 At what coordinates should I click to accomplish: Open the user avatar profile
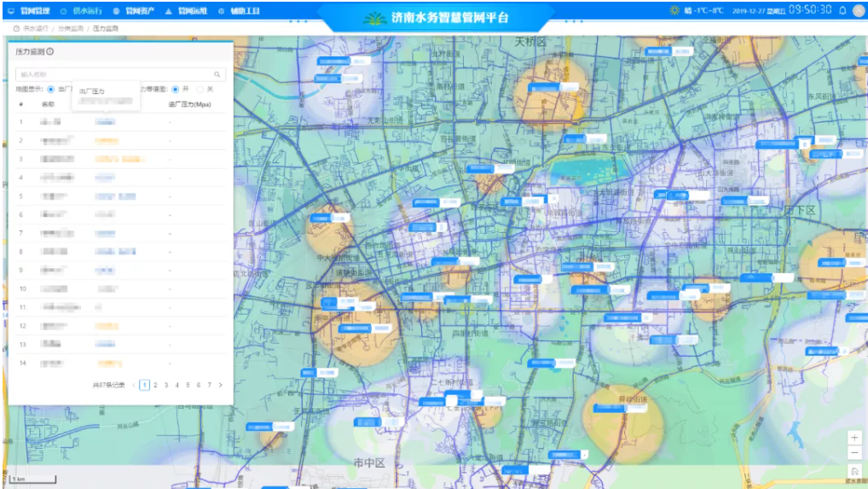coord(859,10)
